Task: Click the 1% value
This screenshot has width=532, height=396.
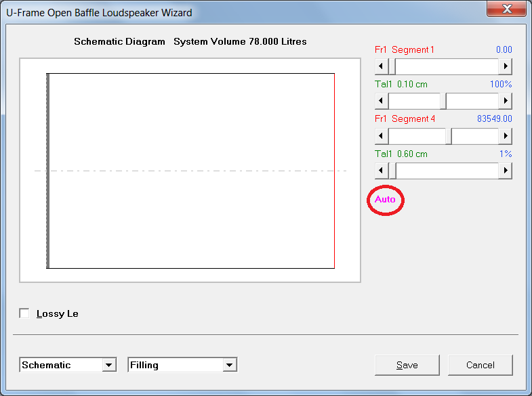Action: [506, 154]
